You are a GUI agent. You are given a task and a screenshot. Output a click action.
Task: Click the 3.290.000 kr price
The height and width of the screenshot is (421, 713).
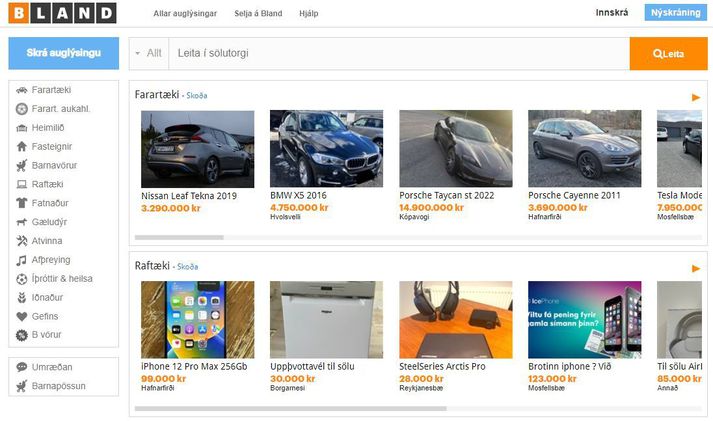[171, 208]
